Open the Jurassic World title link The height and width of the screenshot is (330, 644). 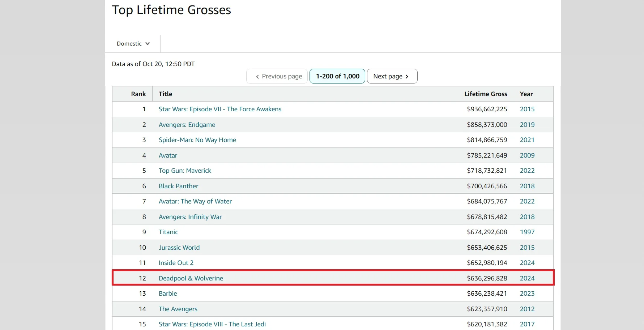179,248
